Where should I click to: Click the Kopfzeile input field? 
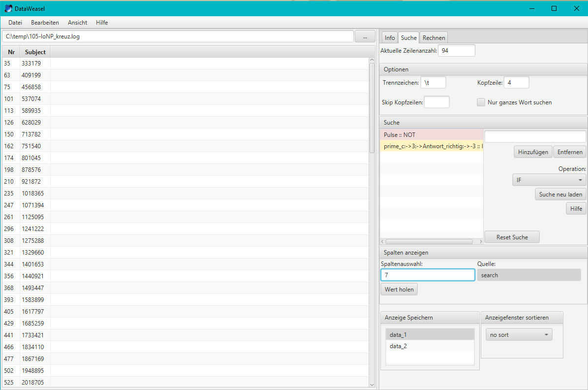[x=516, y=83]
